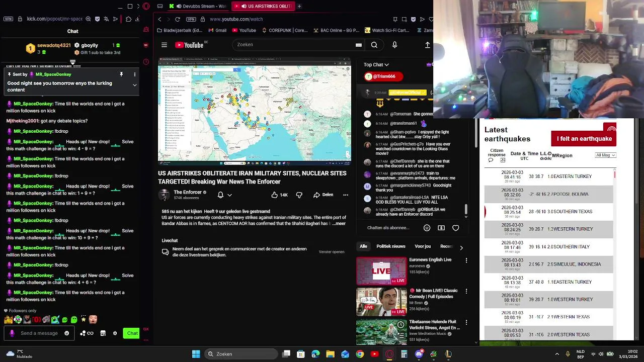Click the YouTube search magnifier button
Image resolution: width=644 pixels, height=362 pixels.
click(374, 45)
